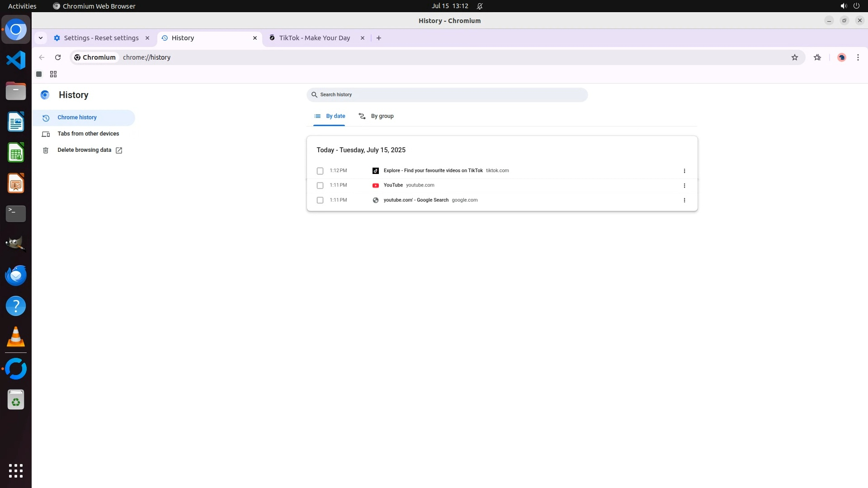This screenshot has width=868, height=488.
Task: Click the profile avatar icon
Action: [841, 57]
